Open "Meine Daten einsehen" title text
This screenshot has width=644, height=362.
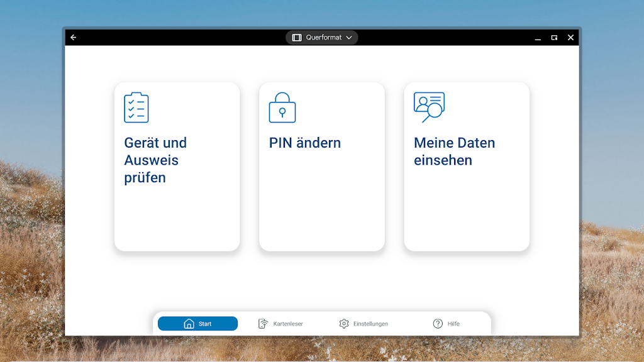pos(454,151)
